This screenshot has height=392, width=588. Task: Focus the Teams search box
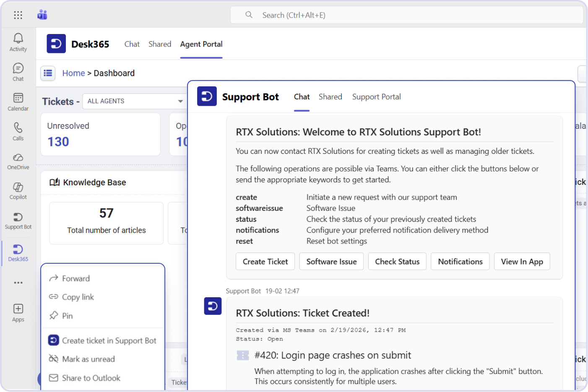tap(406, 15)
